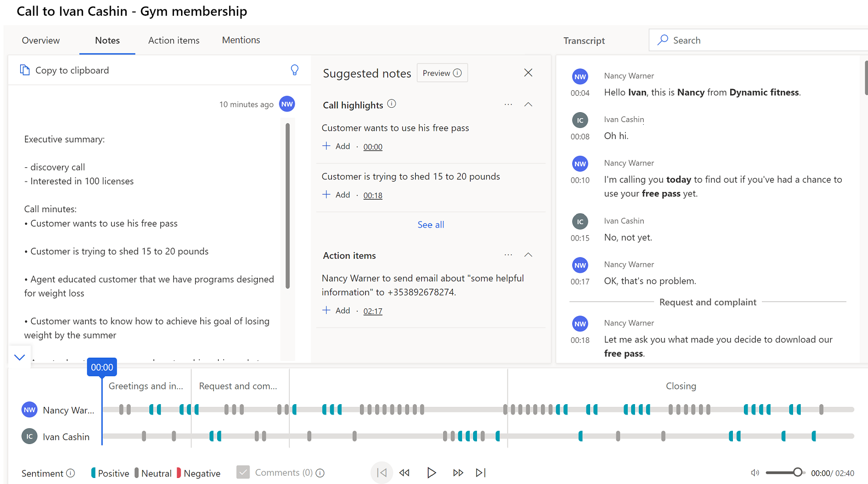Jump to timestamp 00:18 highlight link
This screenshot has height=484, width=868.
point(373,195)
